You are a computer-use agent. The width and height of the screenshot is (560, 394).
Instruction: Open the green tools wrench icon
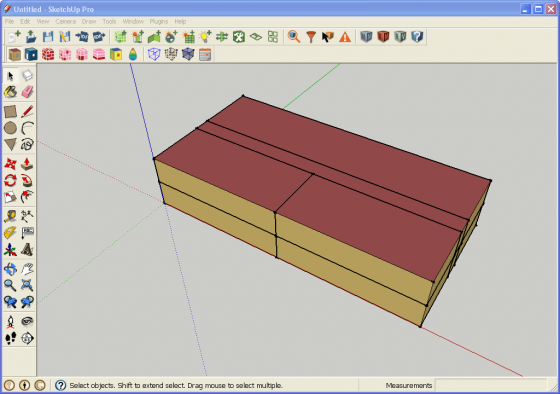[239, 36]
